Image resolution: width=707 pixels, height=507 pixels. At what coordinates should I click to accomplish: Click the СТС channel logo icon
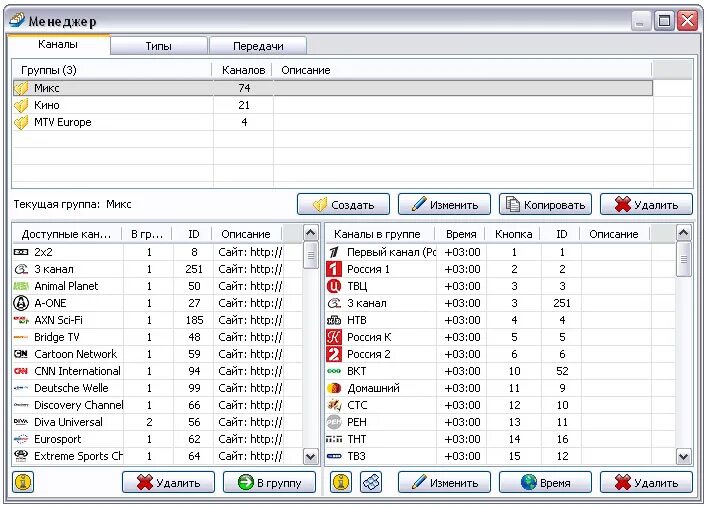point(334,405)
